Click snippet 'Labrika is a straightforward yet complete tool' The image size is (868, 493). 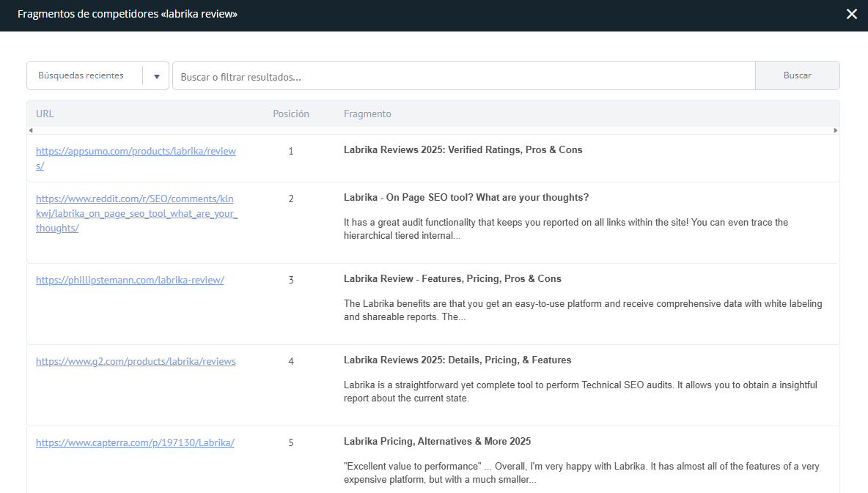pos(580,392)
